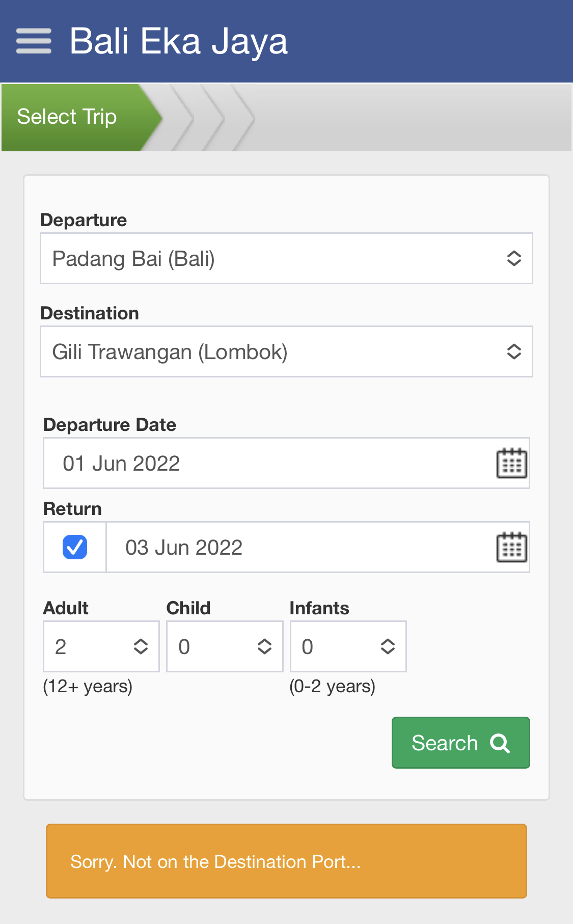Click the 03 Jun 2022 return date field
This screenshot has width=573, height=924.
(x=318, y=547)
